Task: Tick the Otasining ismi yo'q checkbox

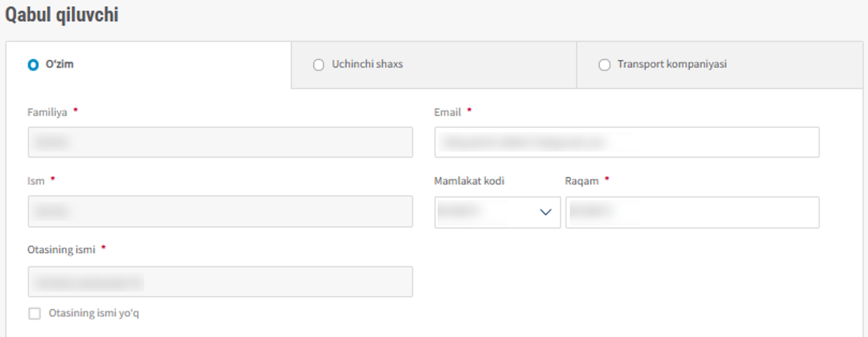Action: point(35,313)
